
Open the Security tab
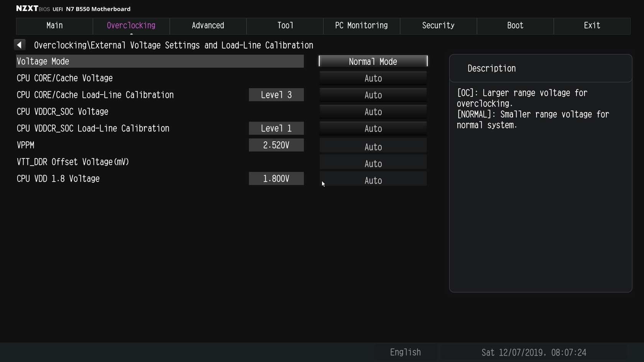[x=439, y=26]
